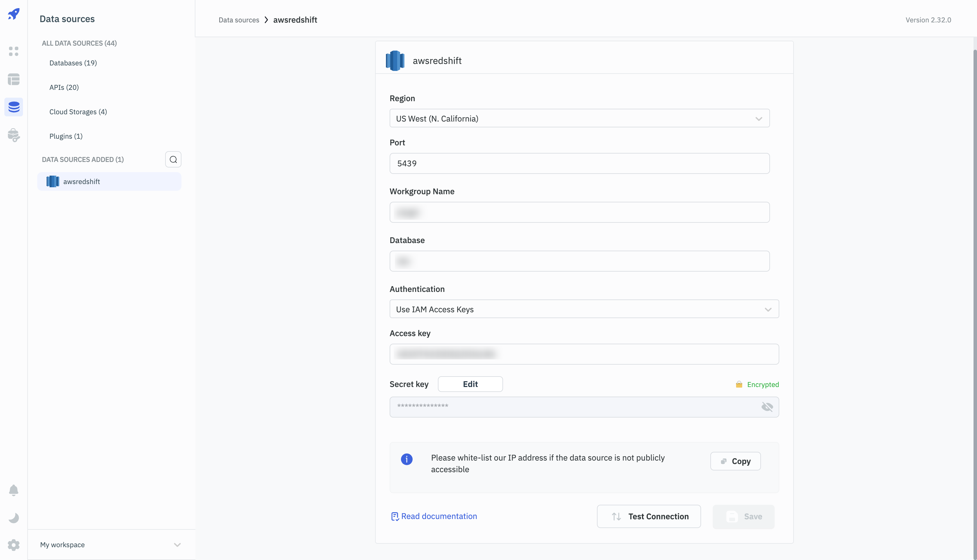Toggle secret key visibility eye icon
977x560 pixels.
tap(767, 406)
